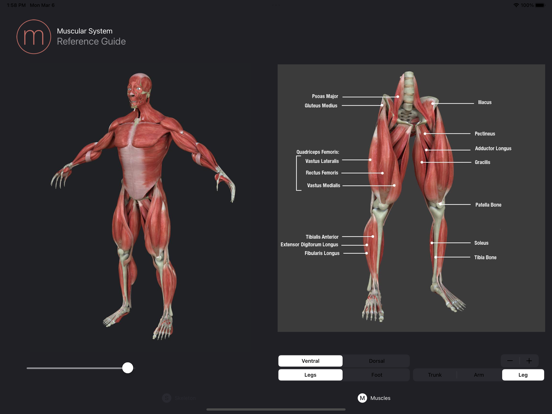Zoom out with the minus stepper

510,360
